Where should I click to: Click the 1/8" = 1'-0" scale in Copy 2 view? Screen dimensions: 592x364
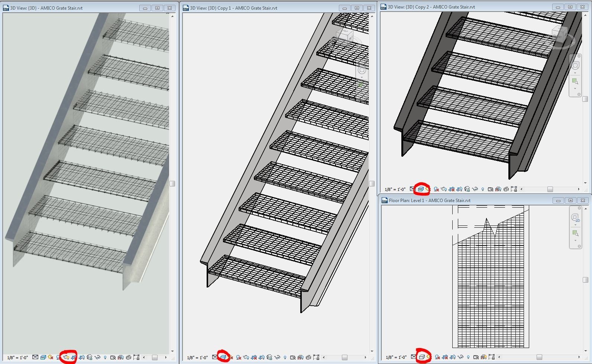[x=395, y=189]
